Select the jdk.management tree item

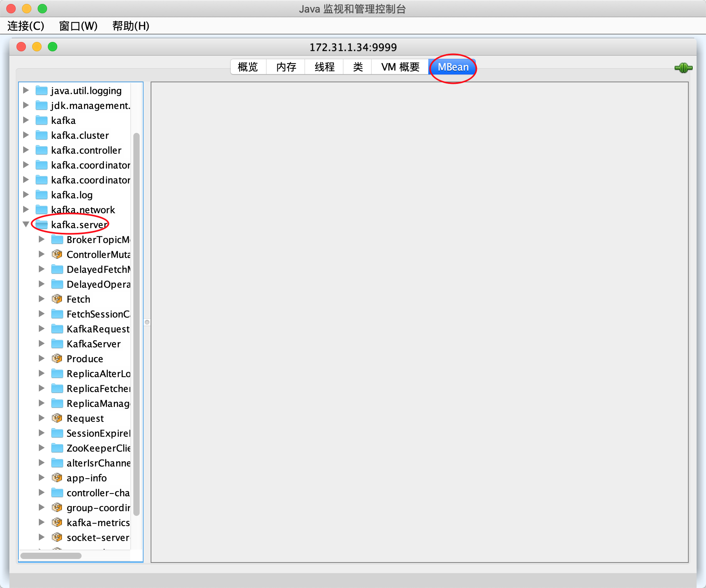tap(91, 105)
